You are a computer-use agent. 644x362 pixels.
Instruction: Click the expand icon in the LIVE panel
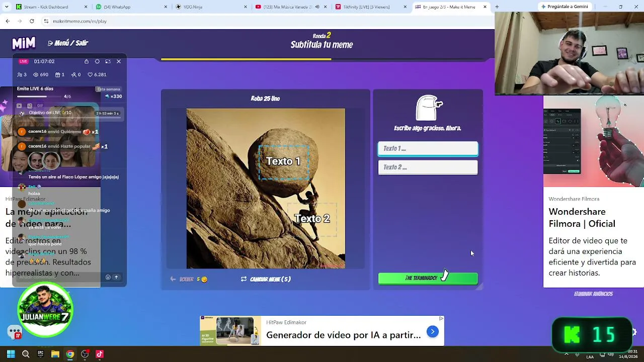(108, 61)
